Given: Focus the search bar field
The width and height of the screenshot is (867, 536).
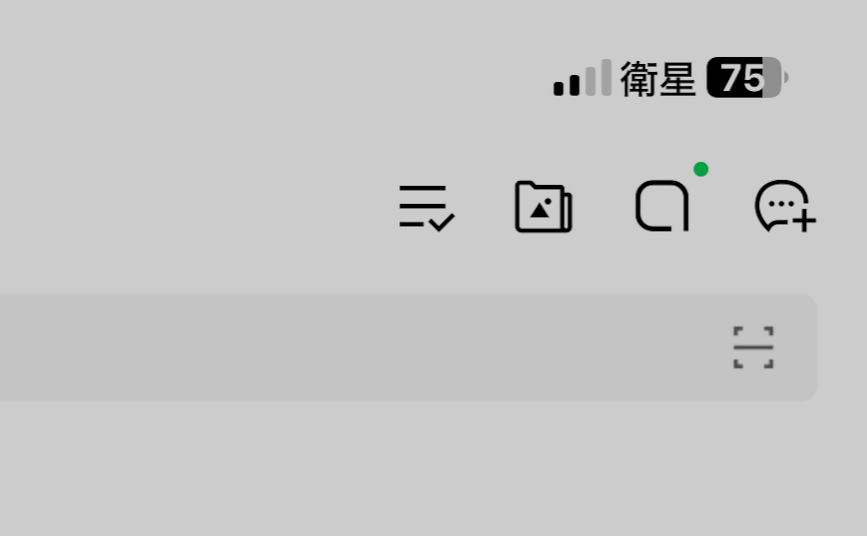Looking at the screenshot, I should point(408,347).
